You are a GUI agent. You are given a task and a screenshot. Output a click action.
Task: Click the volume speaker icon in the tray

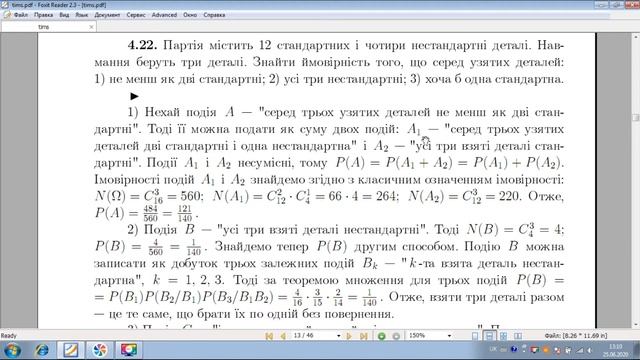click(589, 350)
